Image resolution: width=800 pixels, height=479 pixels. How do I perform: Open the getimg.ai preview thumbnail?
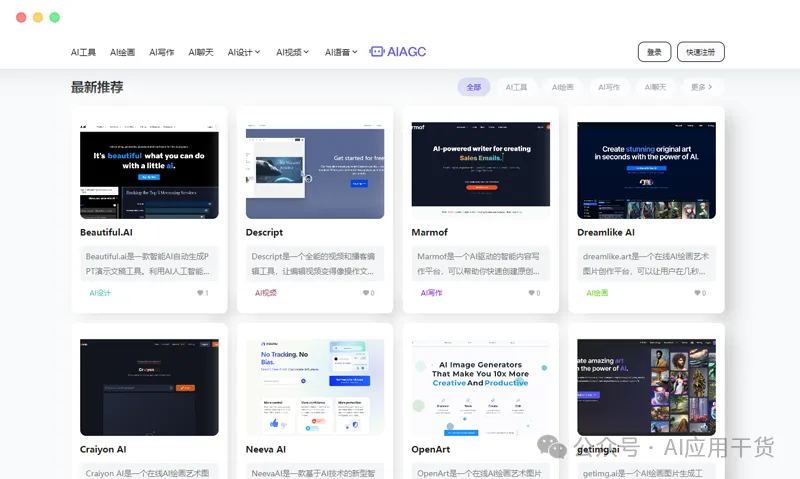646,387
